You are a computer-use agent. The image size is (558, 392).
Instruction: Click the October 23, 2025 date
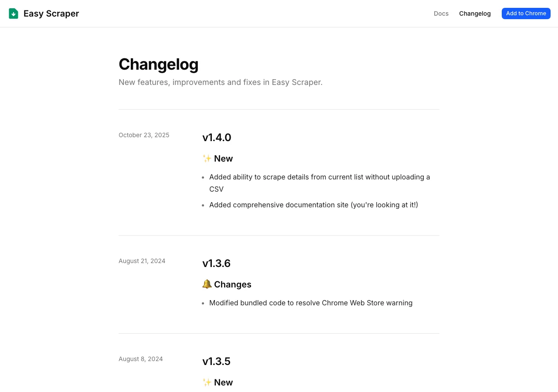144,135
